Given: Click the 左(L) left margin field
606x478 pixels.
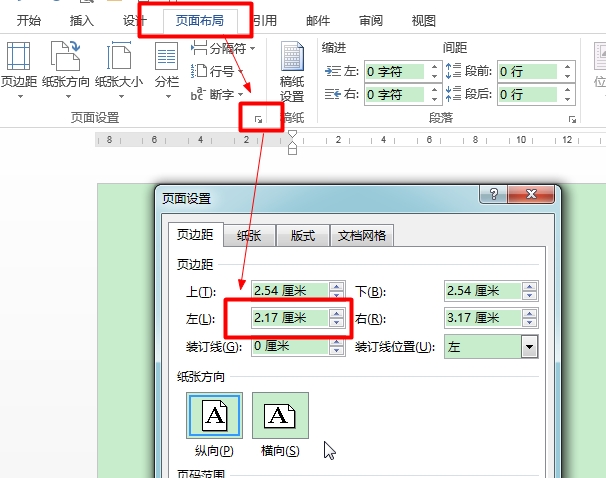Looking at the screenshot, I should click(x=290, y=318).
